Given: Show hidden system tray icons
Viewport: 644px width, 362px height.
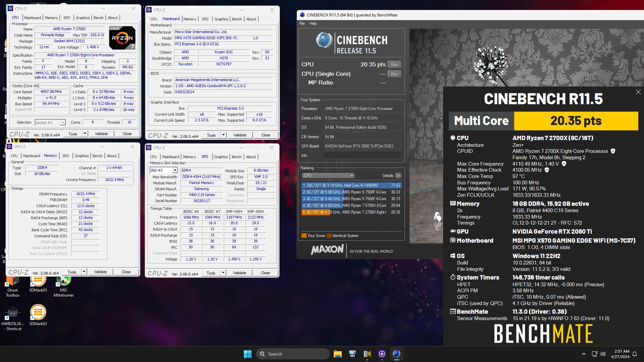Looking at the screenshot, I should click(x=584, y=354).
